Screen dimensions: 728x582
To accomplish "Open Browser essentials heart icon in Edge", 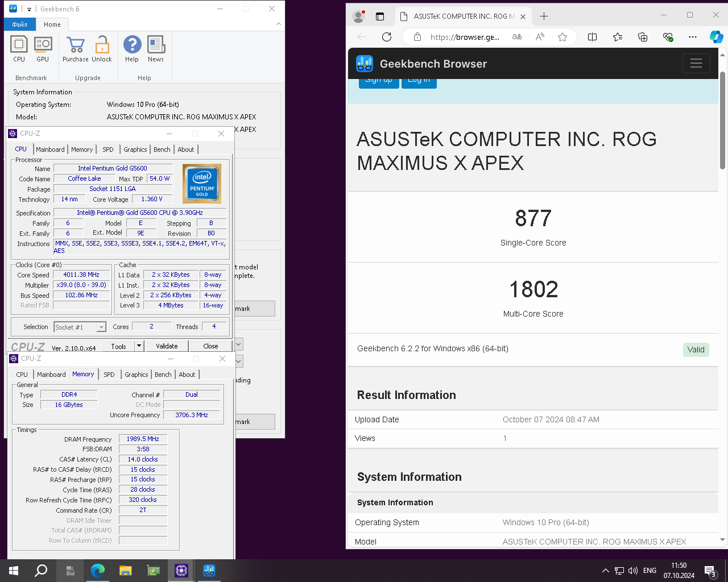I will click(x=668, y=37).
